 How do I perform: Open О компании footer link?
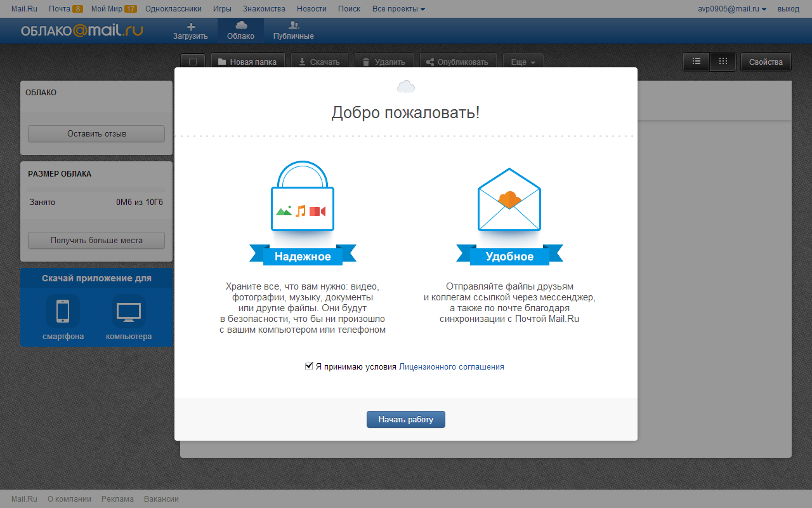pos(69,499)
